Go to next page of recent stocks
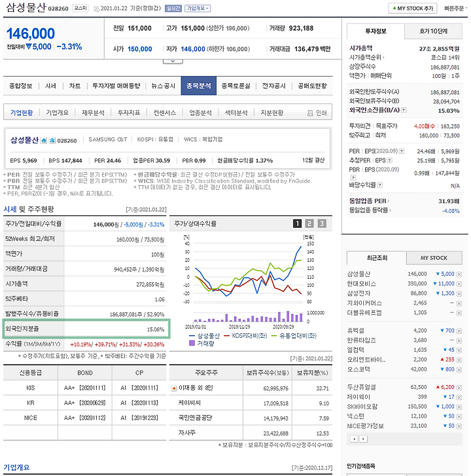Screen dimensions: 471x476 pyautogui.click(x=363, y=439)
